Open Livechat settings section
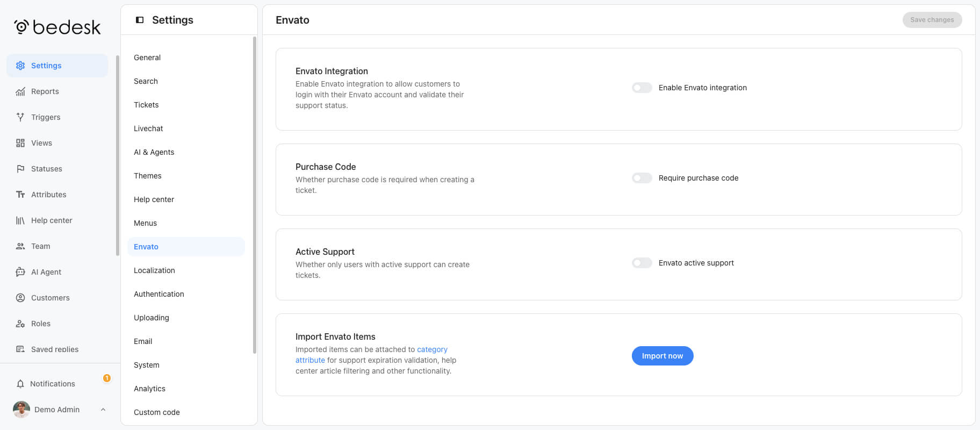The height and width of the screenshot is (430, 980). coord(186,128)
